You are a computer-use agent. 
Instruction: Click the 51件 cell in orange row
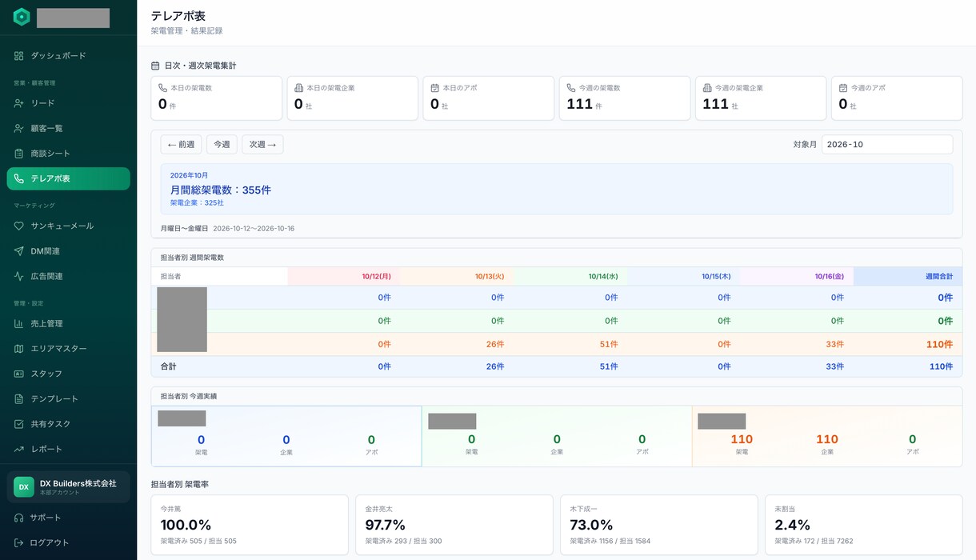[x=610, y=344]
